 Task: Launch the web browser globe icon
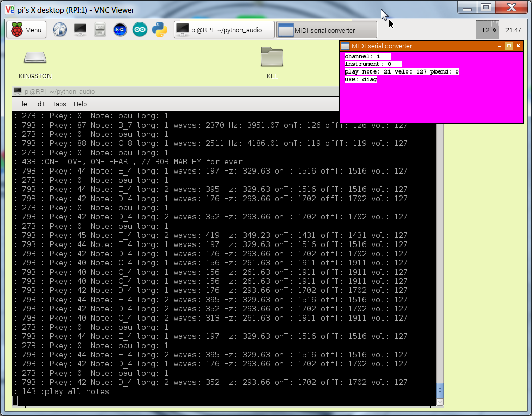click(60, 30)
